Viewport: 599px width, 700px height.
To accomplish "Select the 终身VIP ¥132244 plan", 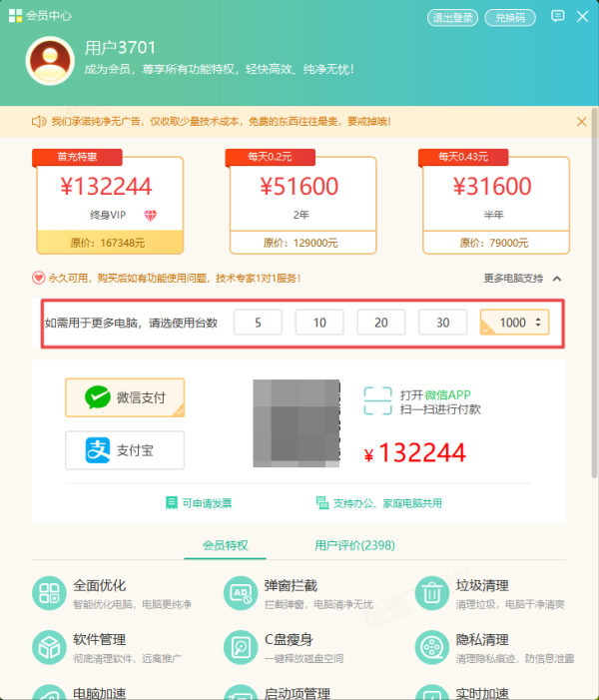I will pyautogui.click(x=110, y=205).
